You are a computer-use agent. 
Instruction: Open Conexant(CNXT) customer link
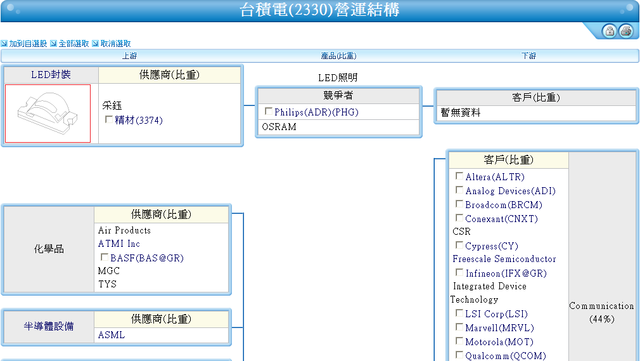pos(502,218)
